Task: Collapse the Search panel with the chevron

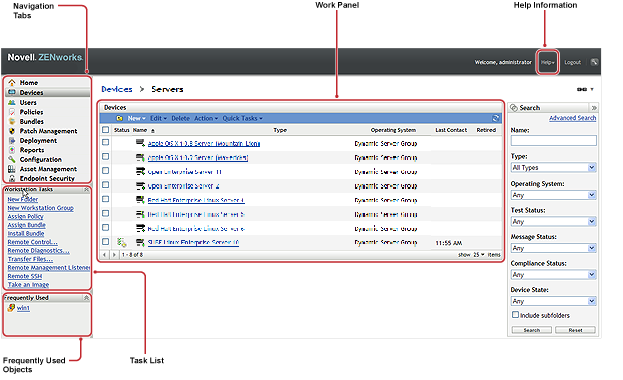Action: pyautogui.click(x=594, y=108)
